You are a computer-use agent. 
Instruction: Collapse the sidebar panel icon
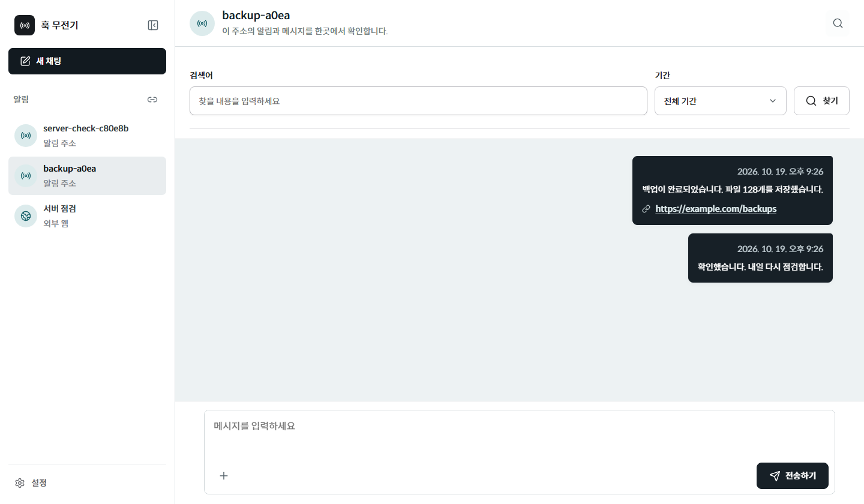pos(153,25)
